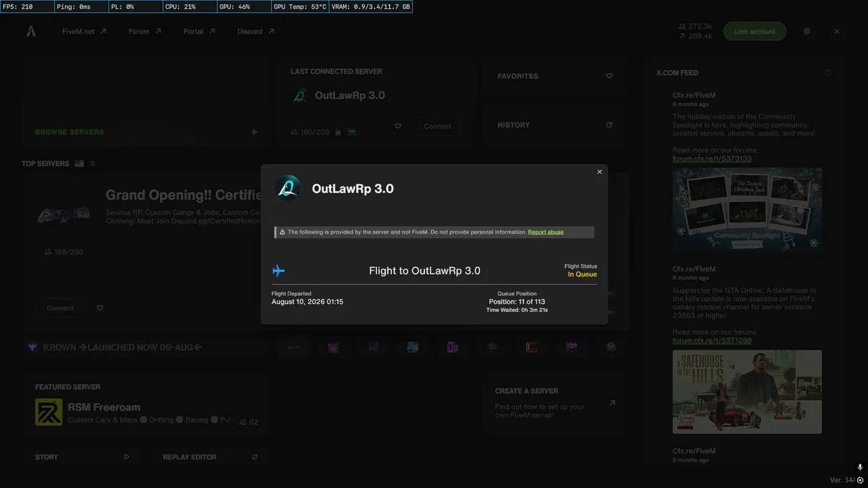
Task: Click the heart icon in Favorites panel
Action: click(609, 76)
